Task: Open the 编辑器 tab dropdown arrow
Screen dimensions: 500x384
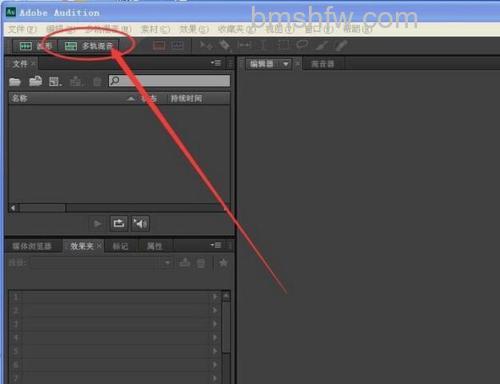Action: point(286,64)
